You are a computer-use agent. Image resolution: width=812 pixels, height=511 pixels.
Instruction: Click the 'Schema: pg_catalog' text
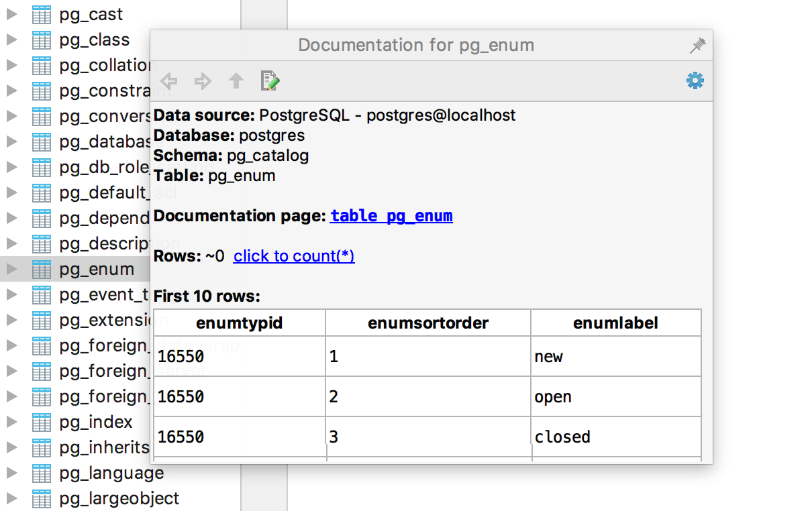point(232,156)
